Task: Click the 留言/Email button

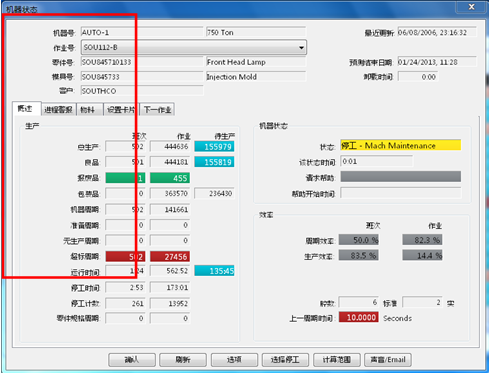Action: [x=388, y=360]
